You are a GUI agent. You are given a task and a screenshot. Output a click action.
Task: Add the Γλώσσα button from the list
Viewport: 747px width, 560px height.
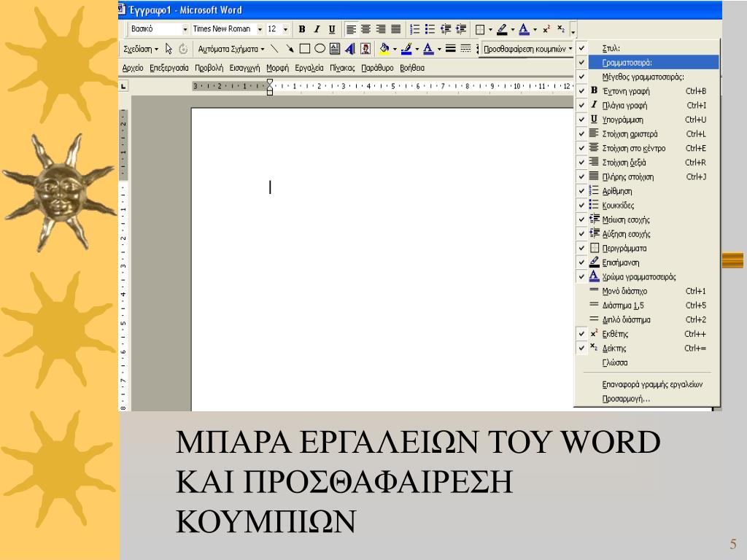(x=647, y=362)
